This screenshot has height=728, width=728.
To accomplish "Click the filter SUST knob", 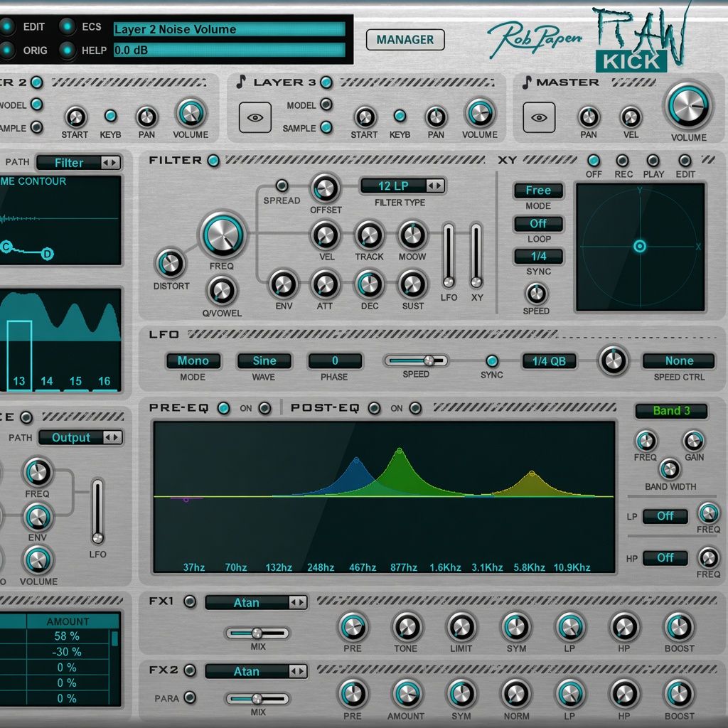I will [x=412, y=284].
